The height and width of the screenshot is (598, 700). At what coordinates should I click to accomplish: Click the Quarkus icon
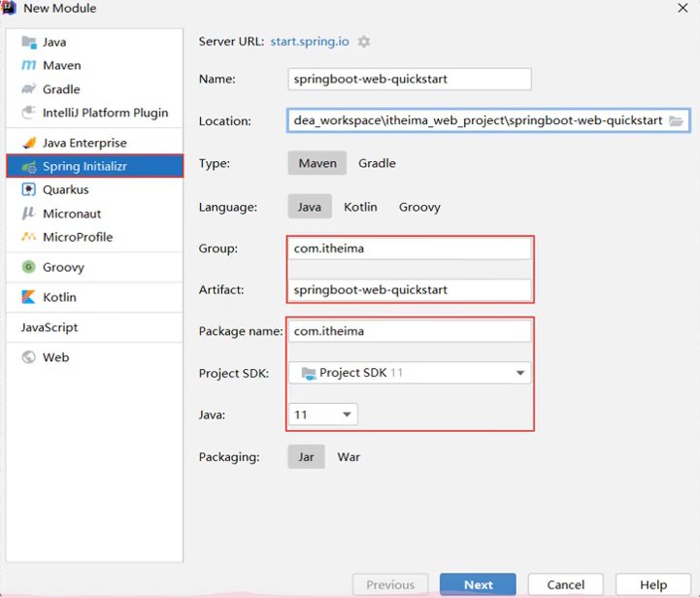coord(29,189)
